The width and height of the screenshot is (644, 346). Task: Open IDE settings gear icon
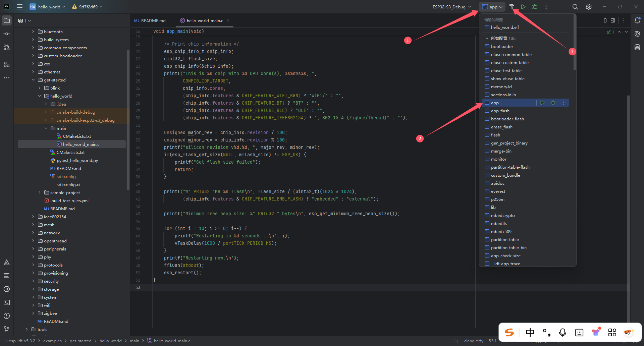click(589, 7)
